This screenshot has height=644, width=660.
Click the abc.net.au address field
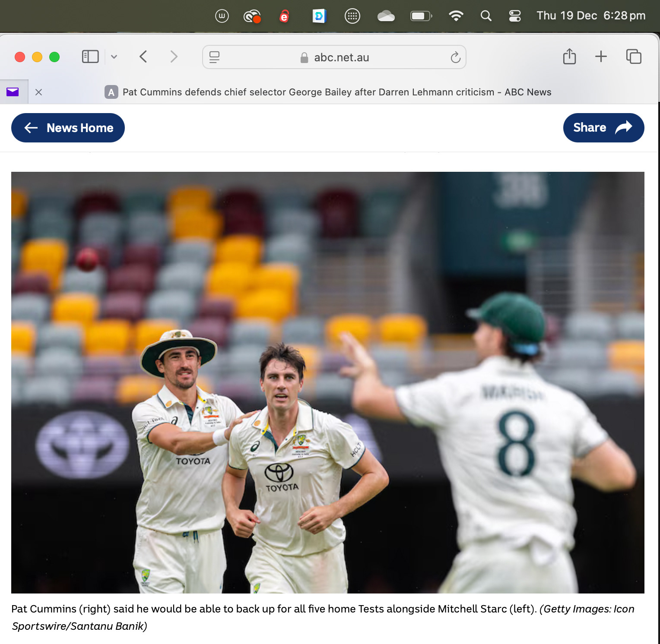(334, 57)
